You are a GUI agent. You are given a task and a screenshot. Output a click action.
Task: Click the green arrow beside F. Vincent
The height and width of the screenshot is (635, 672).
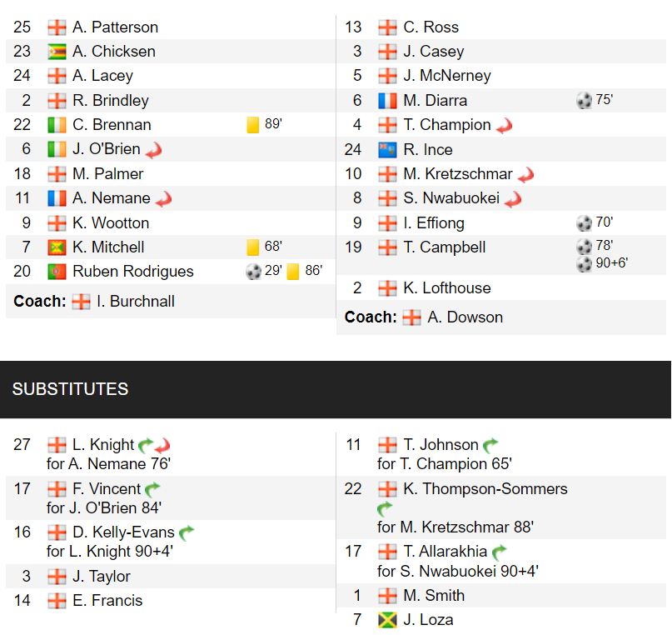click(152, 489)
